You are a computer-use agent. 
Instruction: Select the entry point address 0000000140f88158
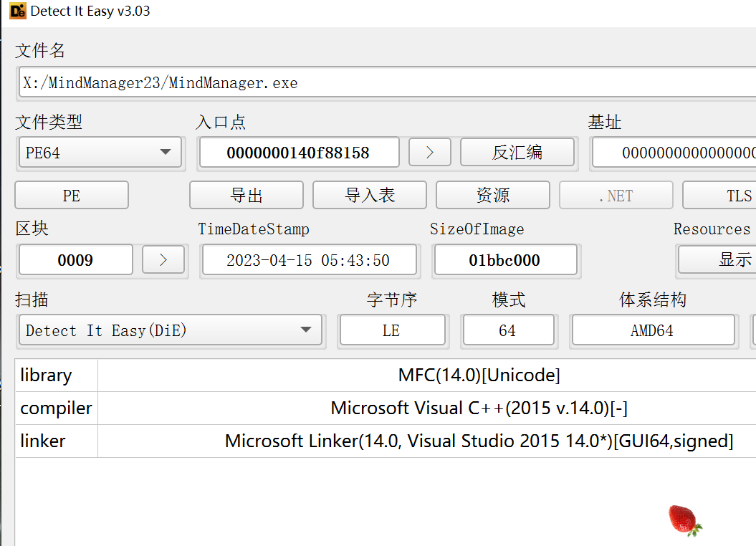pyautogui.click(x=299, y=153)
